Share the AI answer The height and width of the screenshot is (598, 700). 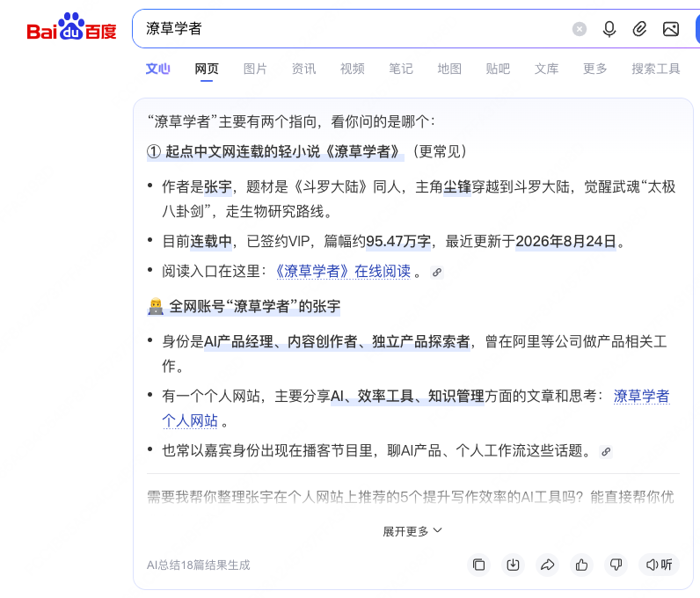click(547, 565)
